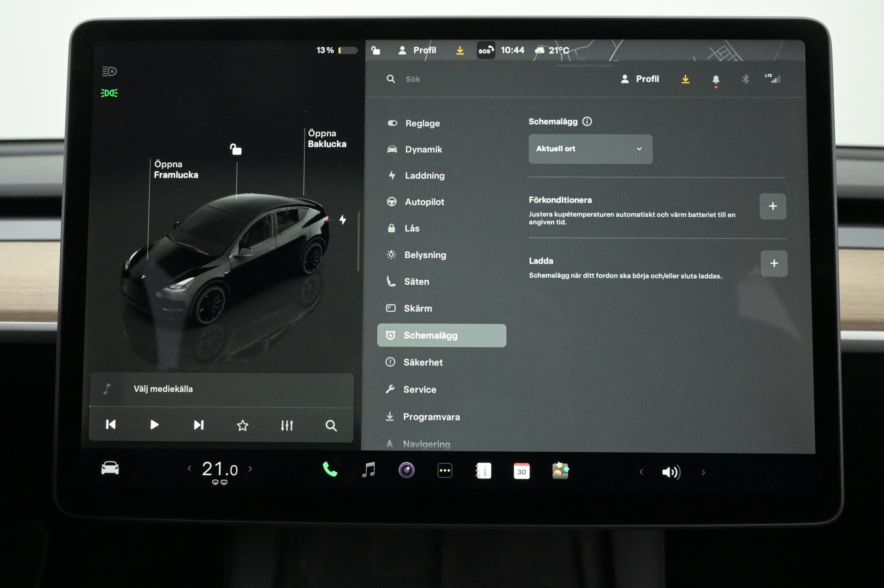This screenshot has height=588, width=884.
Task: Open the media equalizer sliders icon
Action: 287,425
